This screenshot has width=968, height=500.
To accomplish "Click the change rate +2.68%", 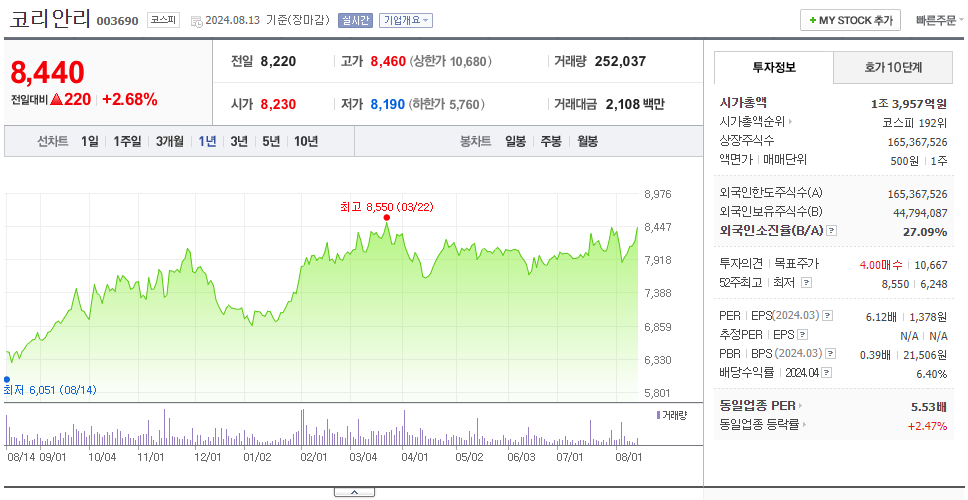I will tap(130, 99).
